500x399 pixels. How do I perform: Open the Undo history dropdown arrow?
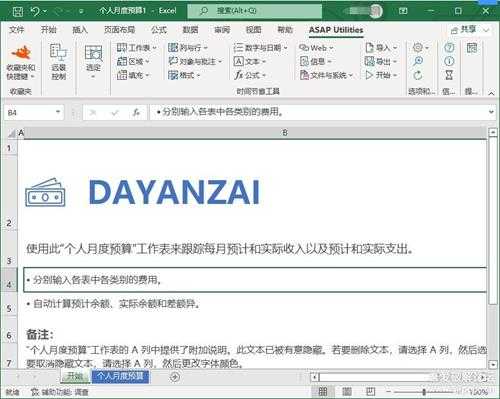pos(45,12)
